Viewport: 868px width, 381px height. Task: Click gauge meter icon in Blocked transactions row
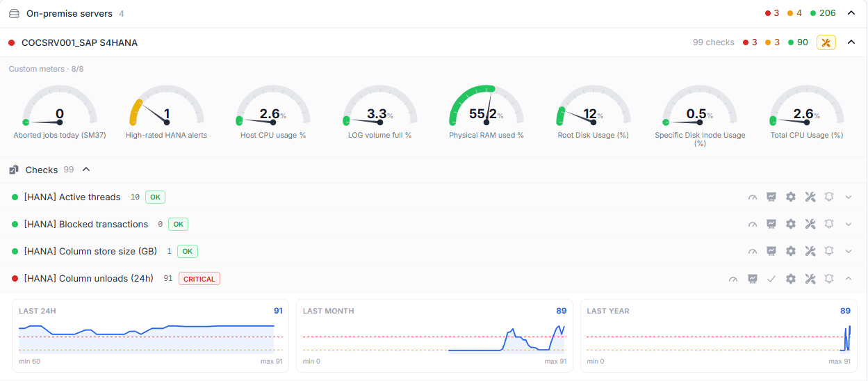[753, 224]
